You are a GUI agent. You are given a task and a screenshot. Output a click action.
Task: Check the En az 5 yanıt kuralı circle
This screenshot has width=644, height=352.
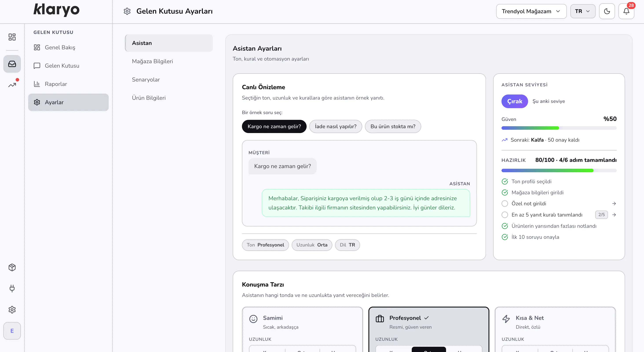tap(505, 215)
